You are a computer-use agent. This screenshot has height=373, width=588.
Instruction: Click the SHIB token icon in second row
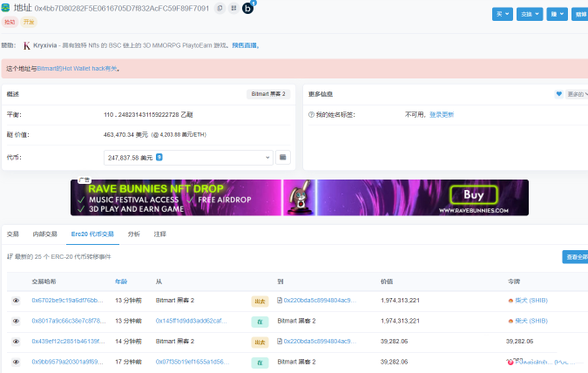[x=510, y=322]
